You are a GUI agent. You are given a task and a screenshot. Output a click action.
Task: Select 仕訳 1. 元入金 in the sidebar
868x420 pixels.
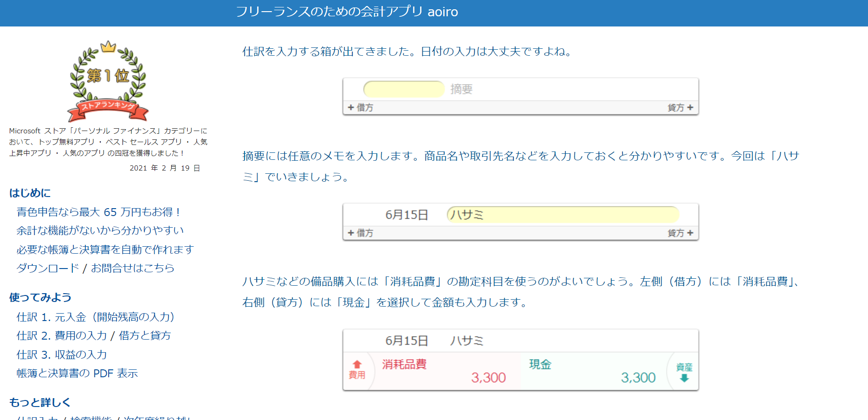(x=96, y=317)
